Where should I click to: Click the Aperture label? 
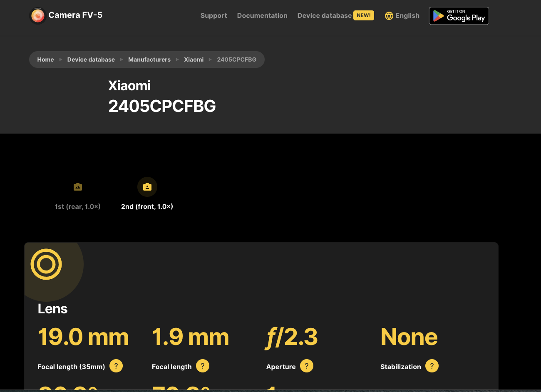coord(281,367)
